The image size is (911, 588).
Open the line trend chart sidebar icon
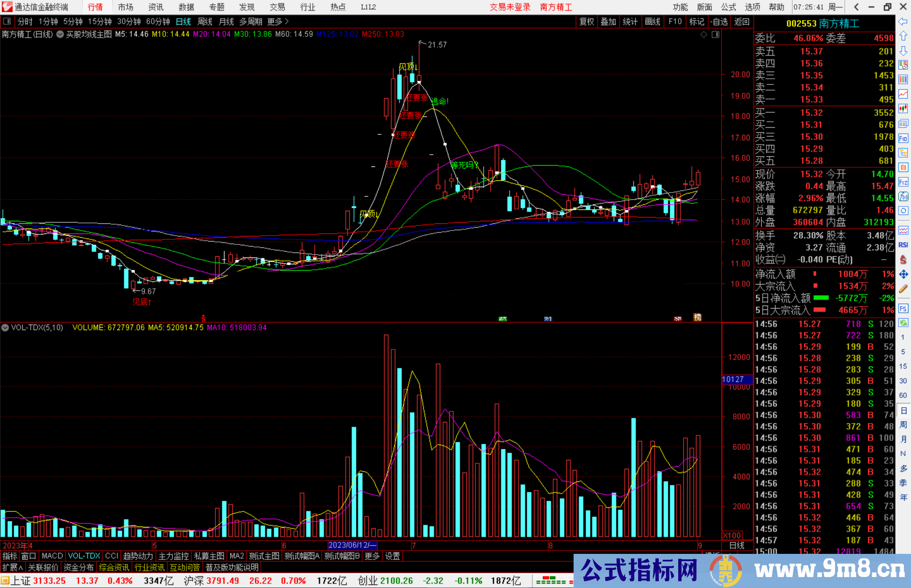pos(903,94)
